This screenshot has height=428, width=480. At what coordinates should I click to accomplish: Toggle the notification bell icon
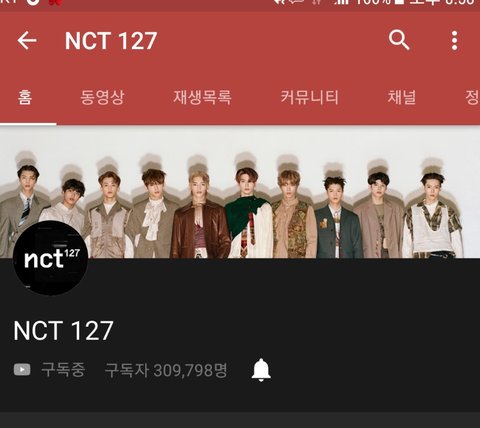coord(261,370)
